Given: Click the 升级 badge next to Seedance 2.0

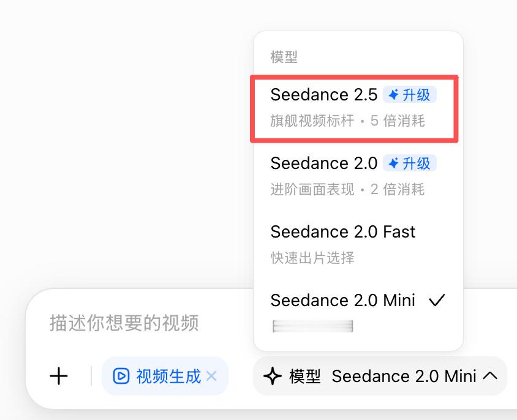Looking at the screenshot, I should pos(410,163).
